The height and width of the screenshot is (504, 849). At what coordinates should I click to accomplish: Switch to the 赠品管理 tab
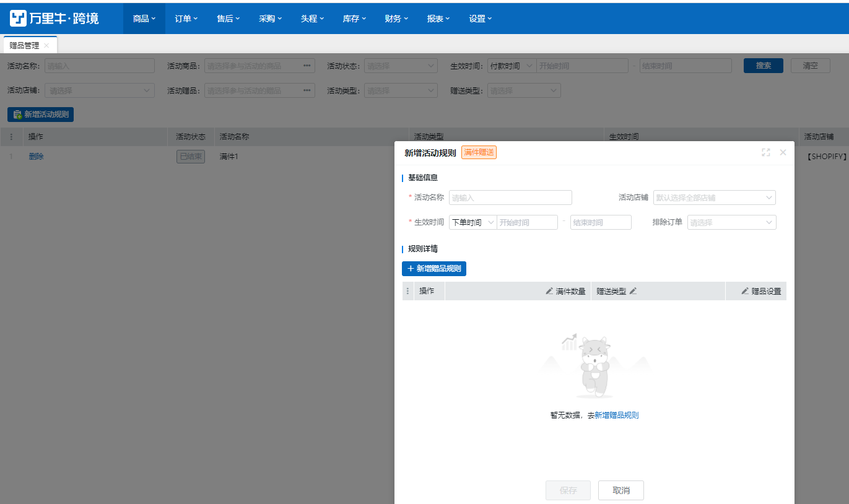pyautogui.click(x=25, y=45)
